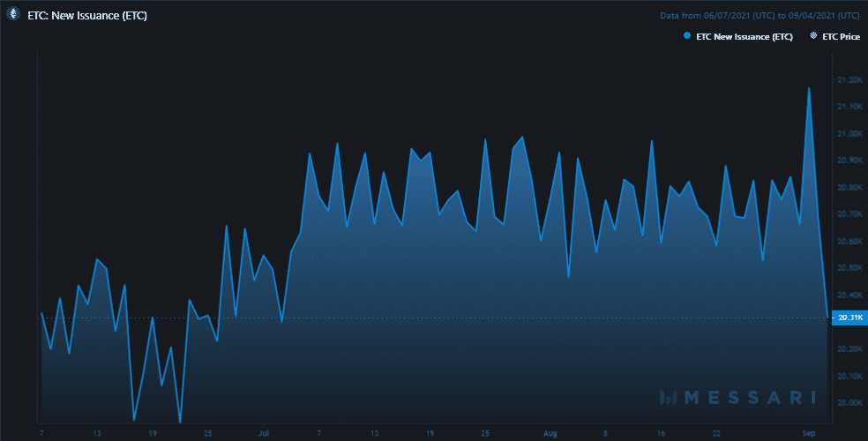Screen dimensions: 868x441
Task: Click the 21.20K y-axis label
Action: [x=849, y=80]
